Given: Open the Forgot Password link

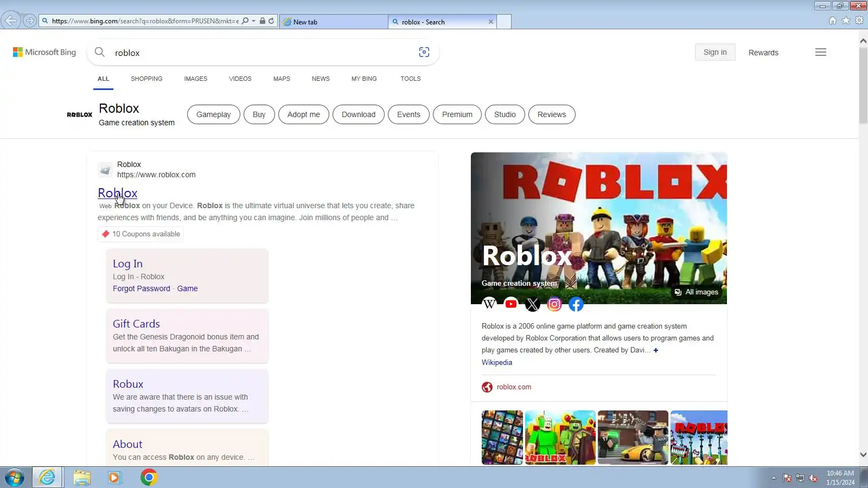Looking at the screenshot, I should (x=142, y=288).
